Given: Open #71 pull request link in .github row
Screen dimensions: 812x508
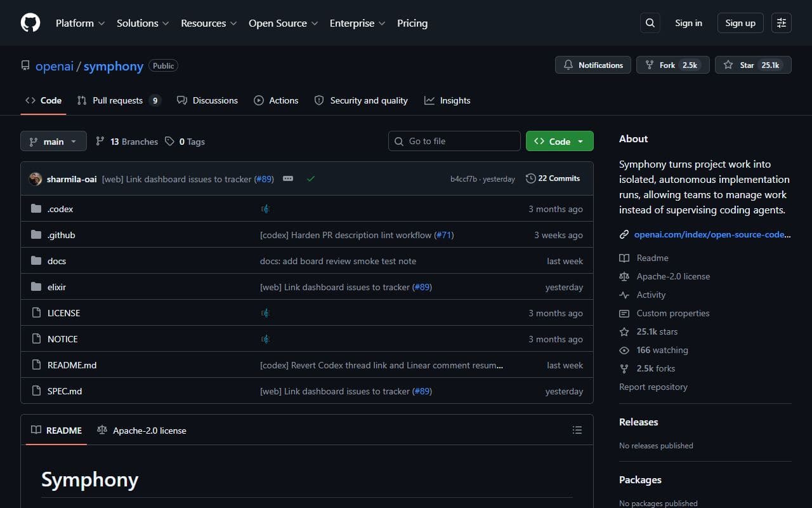Looking at the screenshot, I should [x=443, y=235].
